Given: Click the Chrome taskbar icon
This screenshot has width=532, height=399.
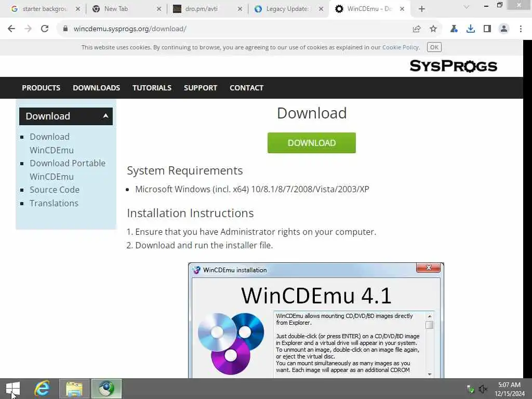Looking at the screenshot, I should 106,389.
